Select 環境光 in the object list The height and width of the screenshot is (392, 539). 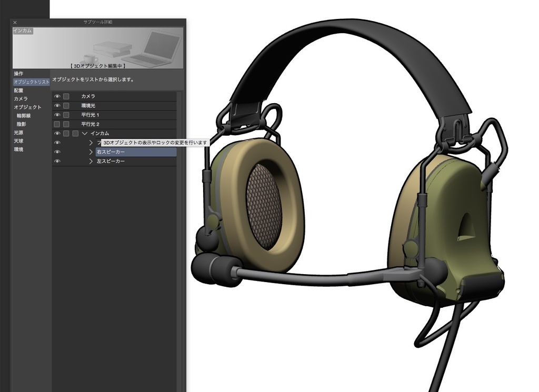tap(88, 106)
